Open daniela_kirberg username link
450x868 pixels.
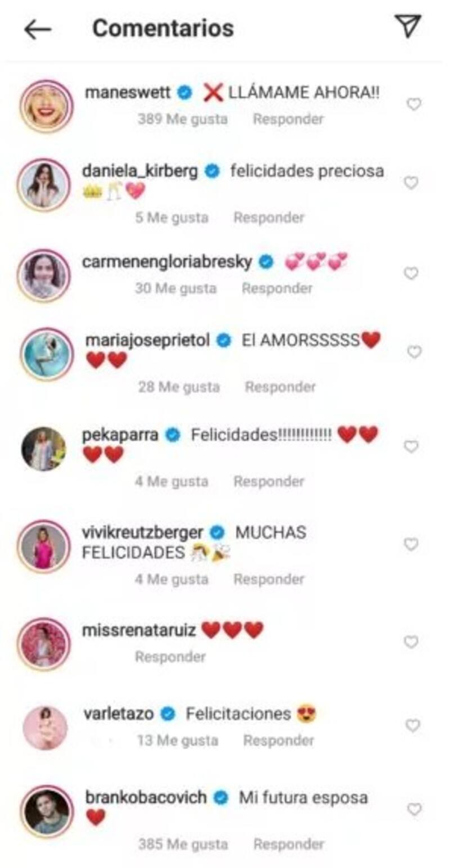(140, 171)
